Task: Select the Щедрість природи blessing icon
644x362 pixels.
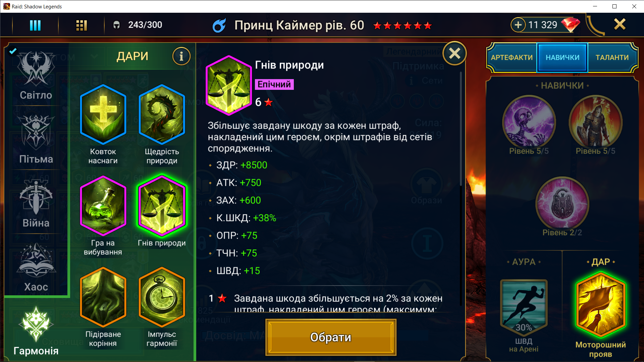Action: point(162,114)
